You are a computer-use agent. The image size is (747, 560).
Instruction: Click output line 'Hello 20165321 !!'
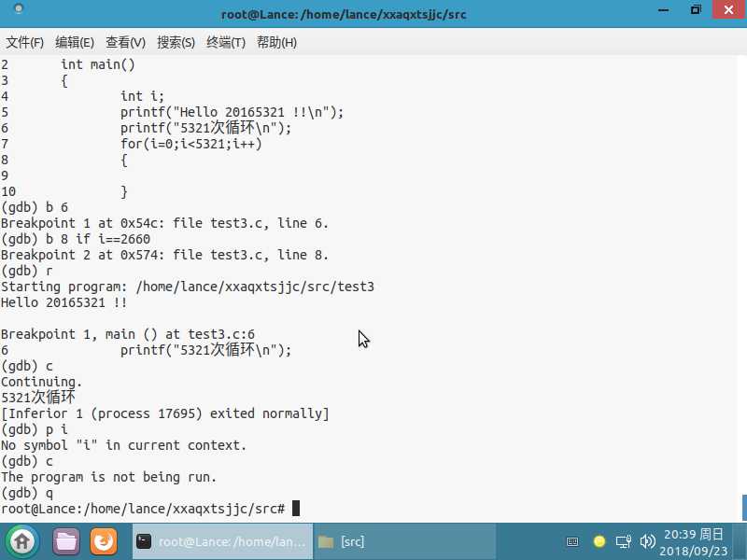pos(63,302)
